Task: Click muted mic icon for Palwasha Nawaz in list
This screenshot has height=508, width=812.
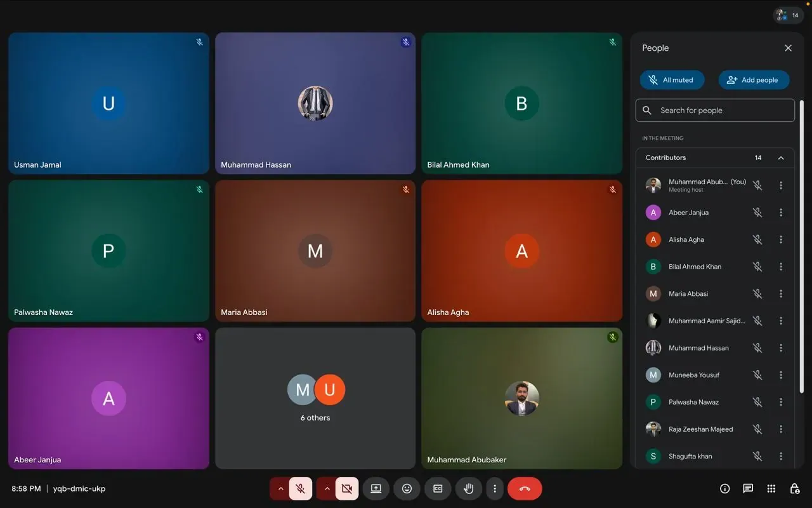Action: pyautogui.click(x=757, y=402)
